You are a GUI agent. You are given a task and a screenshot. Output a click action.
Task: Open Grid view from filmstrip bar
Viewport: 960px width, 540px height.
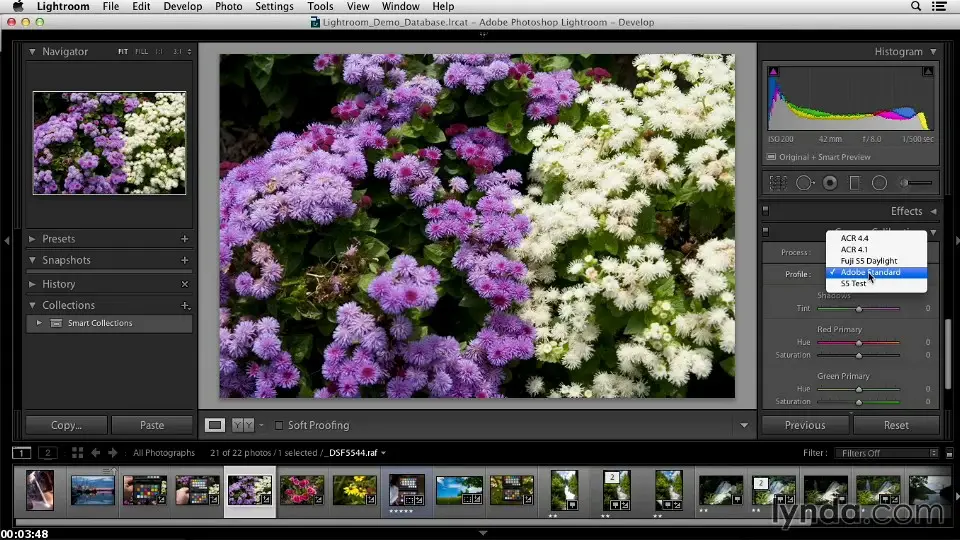(77, 453)
